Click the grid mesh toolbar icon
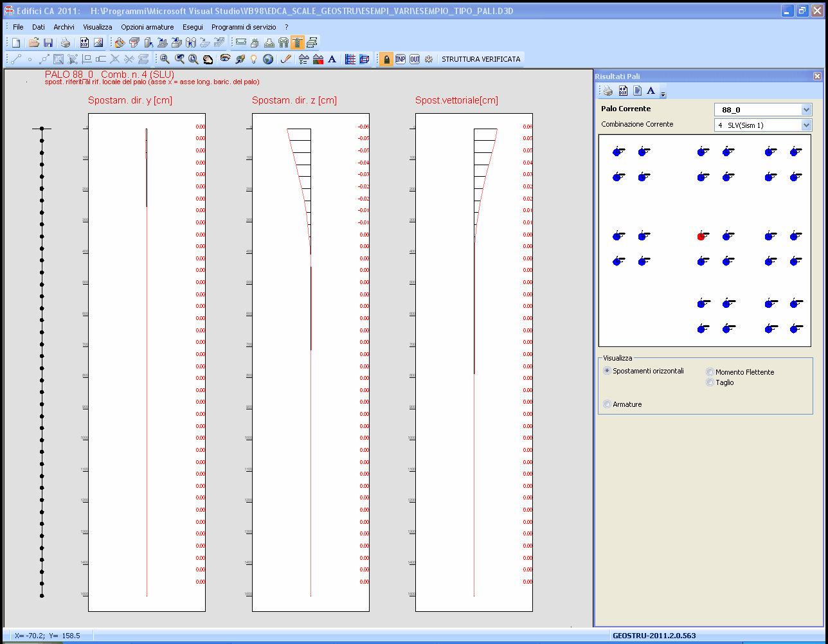Screen dimensions: 828x644 350,59
